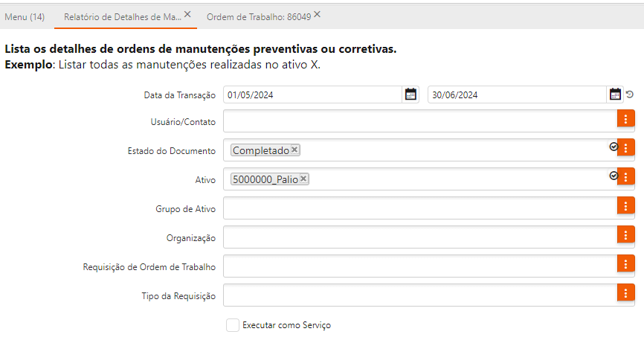
Task: Click the Estado do Documento label
Action: coord(171,151)
